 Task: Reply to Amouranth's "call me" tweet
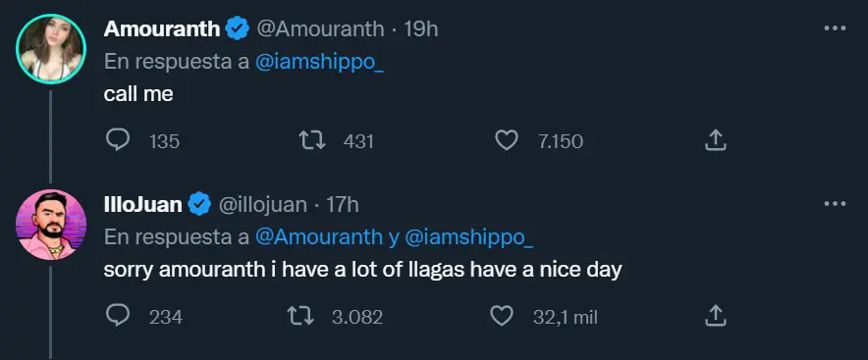[118, 140]
